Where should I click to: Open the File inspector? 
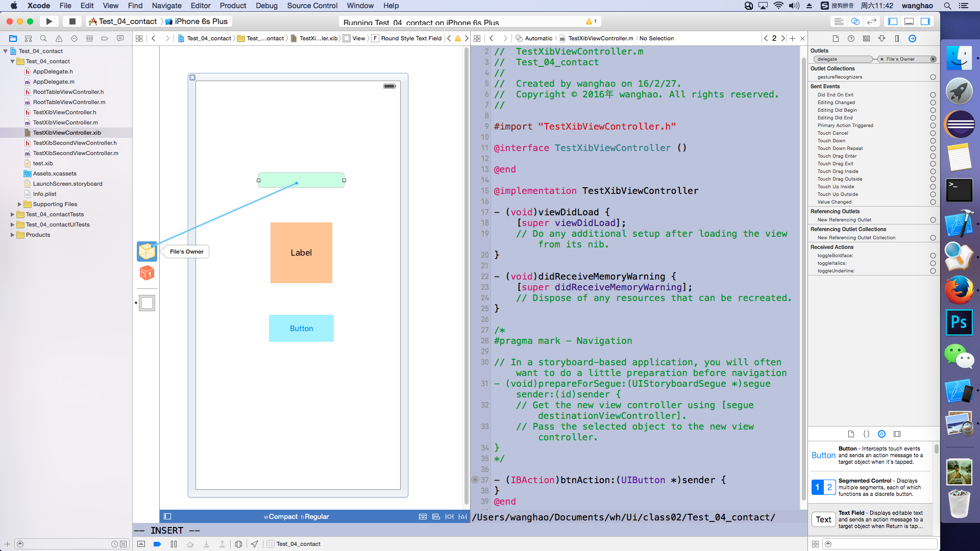(x=836, y=38)
